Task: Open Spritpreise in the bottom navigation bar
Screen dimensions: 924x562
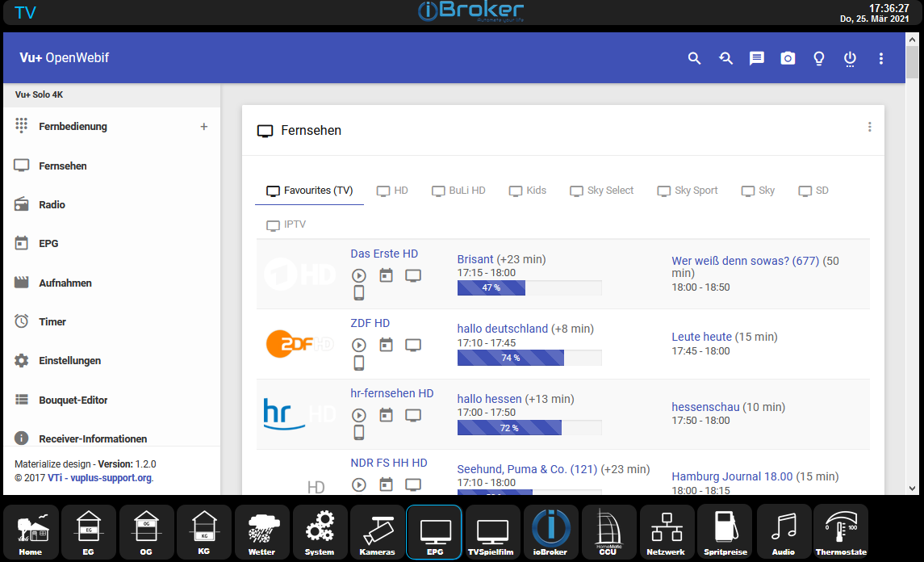Action: click(725, 533)
